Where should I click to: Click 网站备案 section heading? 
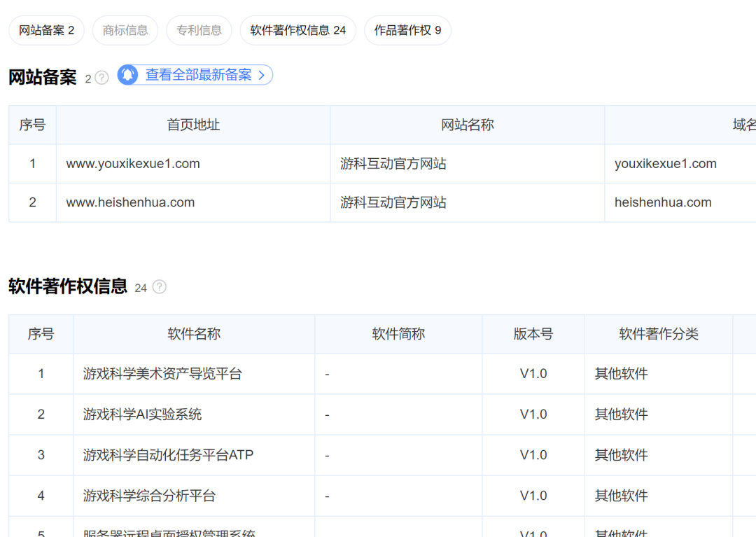pyautogui.click(x=43, y=77)
